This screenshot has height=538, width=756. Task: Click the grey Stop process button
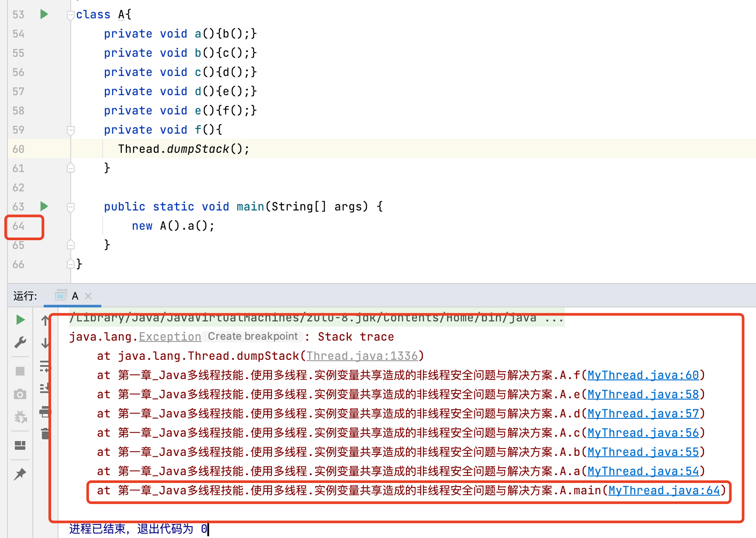[x=20, y=371]
